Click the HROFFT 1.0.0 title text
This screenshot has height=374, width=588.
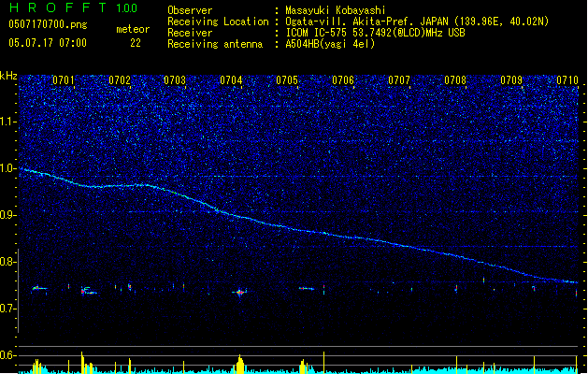point(74,7)
